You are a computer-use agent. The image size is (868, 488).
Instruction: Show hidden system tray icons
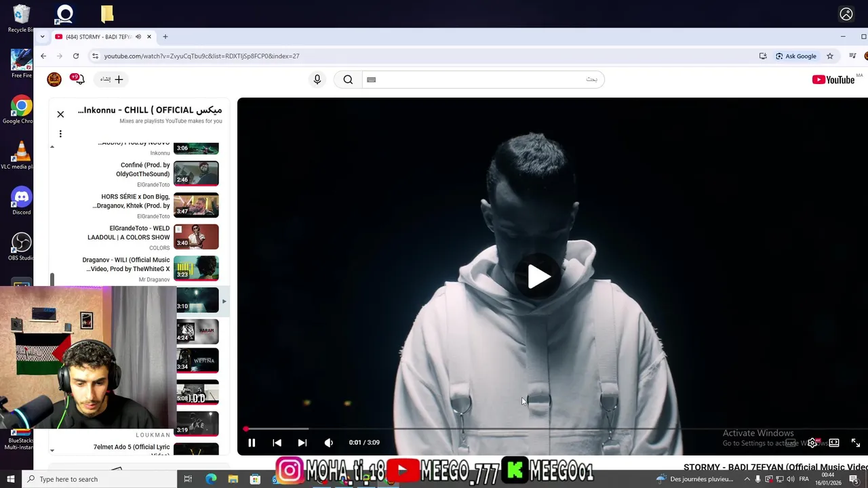click(x=747, y=479)
